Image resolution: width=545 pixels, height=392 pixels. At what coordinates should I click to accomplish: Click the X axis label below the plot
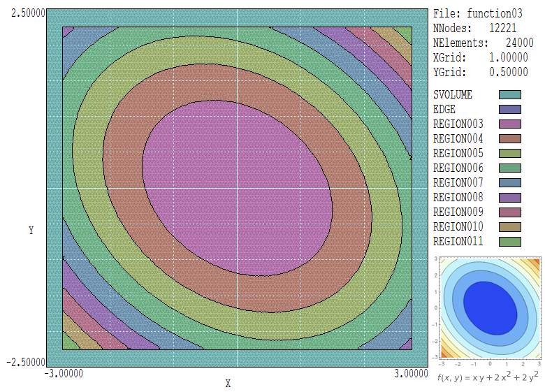[228, 384]
